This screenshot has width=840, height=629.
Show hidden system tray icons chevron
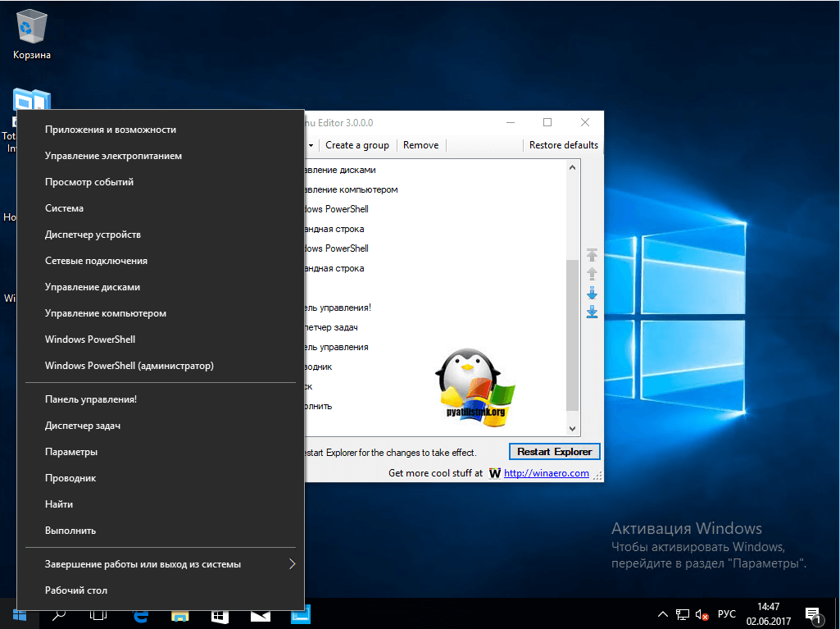coord(662,614)
